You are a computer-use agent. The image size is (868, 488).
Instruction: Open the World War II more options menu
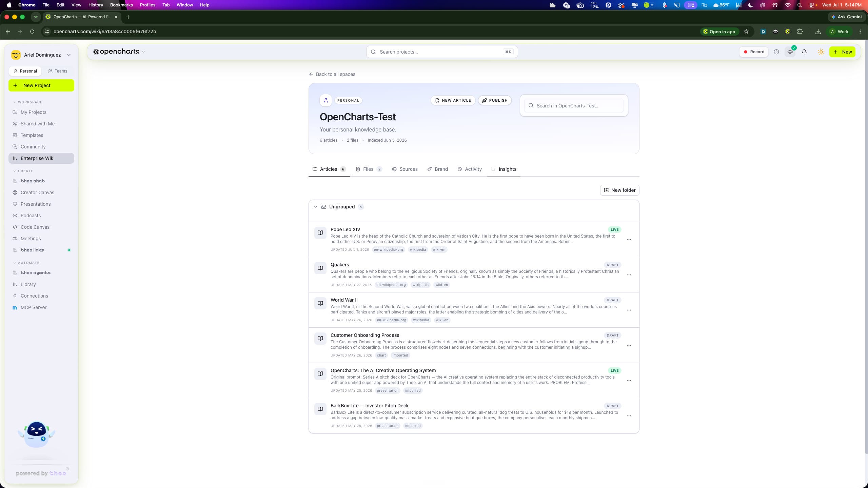tap(629, 310)
